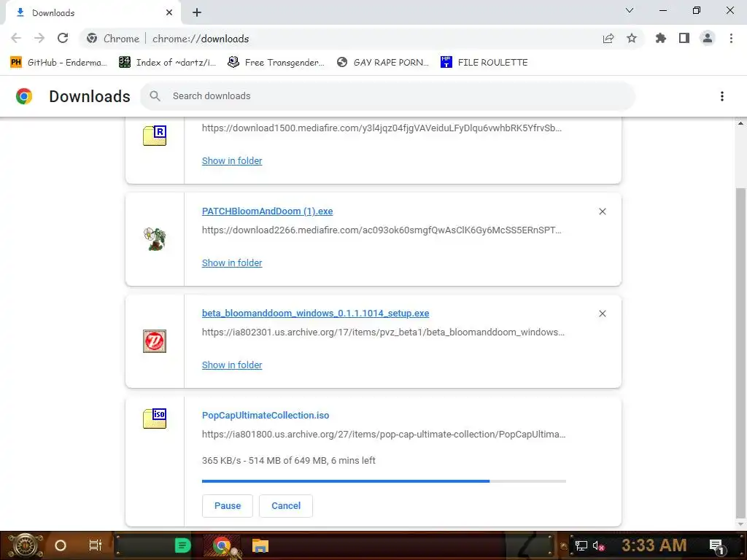Click the ia801800.us.archive.org URL text
Viewport: 747px width, 560px height.
click(384, 435)
